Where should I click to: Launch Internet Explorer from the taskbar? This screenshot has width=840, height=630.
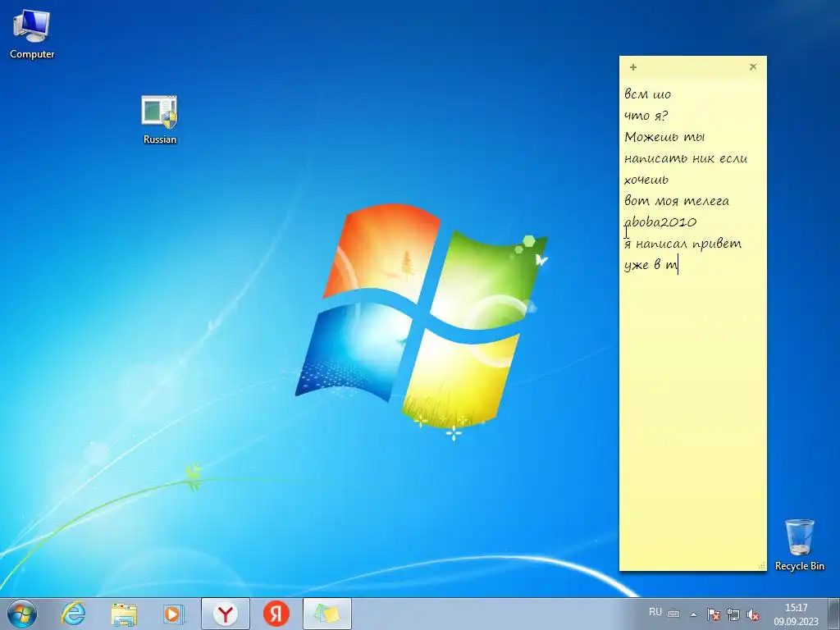tap(73, 614)
